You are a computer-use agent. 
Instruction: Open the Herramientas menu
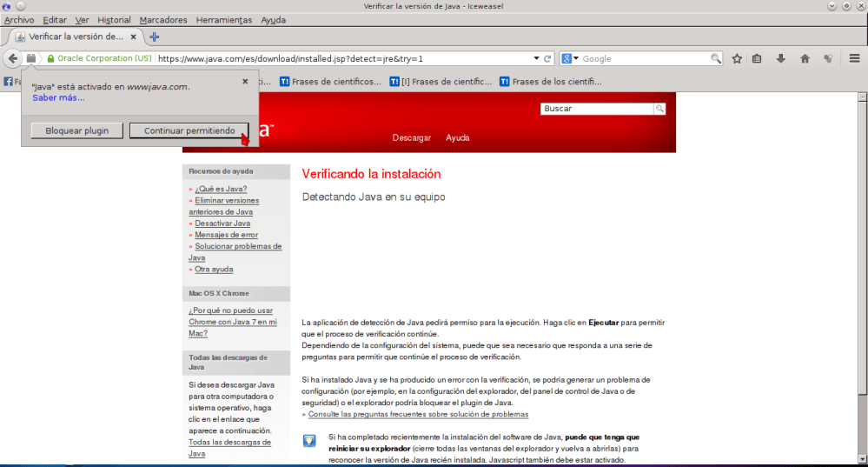point(223,20)
